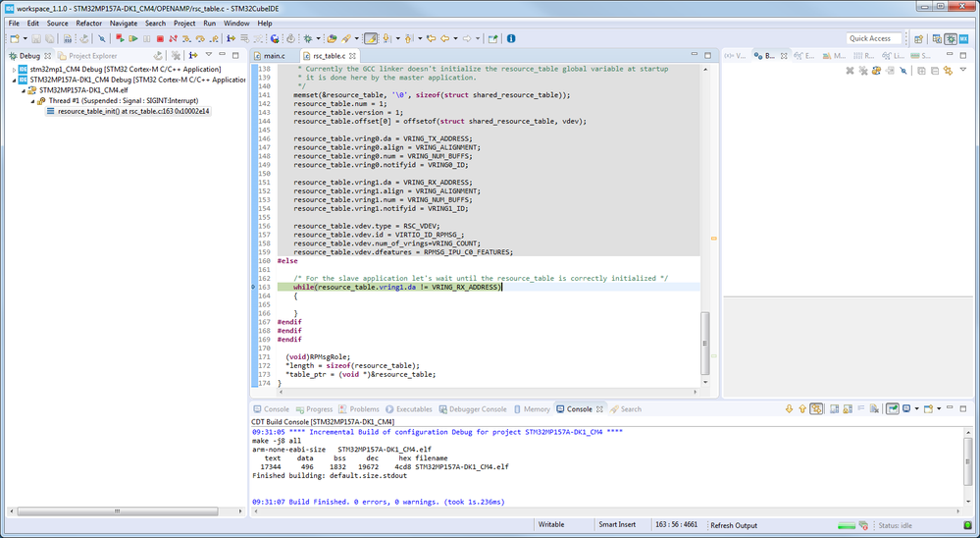
Task: Click the console Next error down arrow
Action: click(790, 409)
